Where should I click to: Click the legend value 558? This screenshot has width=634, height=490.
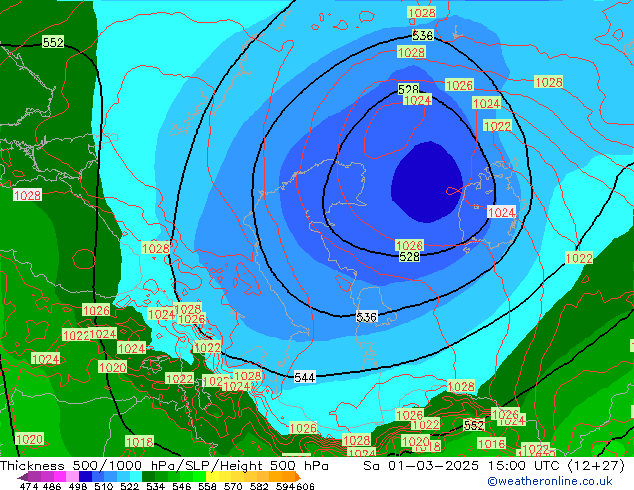(x=207, y=486)
